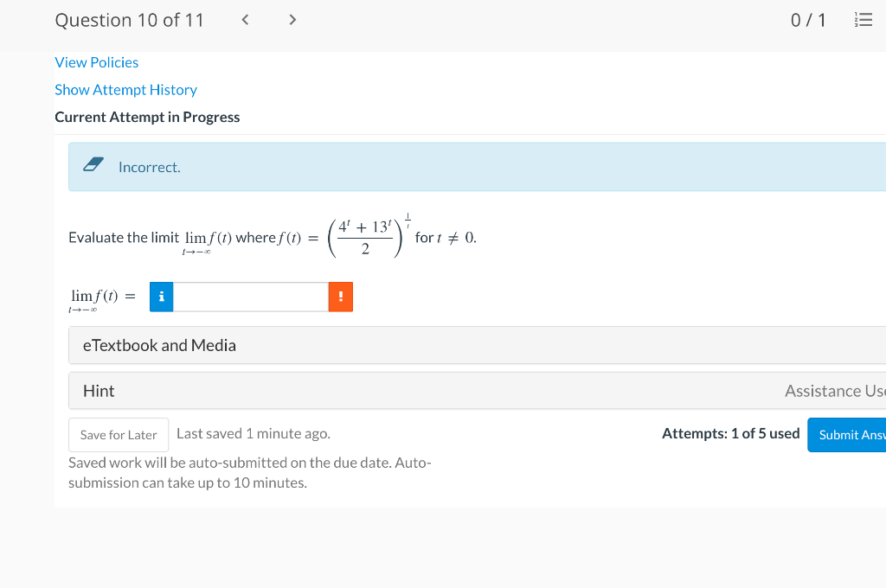Go to the previous question with the left chevron
Viewport: 886px width, 588px height.
pos(245,19)
